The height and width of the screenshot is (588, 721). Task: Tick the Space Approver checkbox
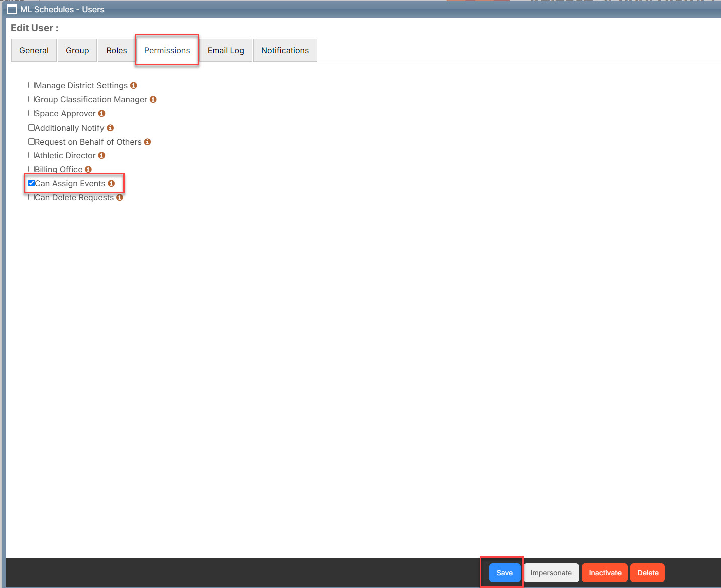[x=31, y=113]
